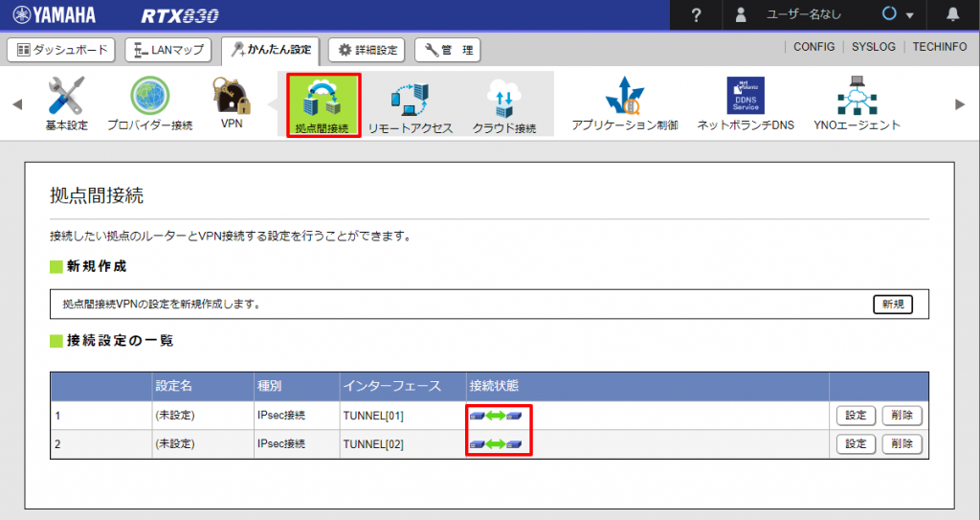The image size is (980, 520).
Task: Show previous menu icons with left arrow
Action: click(x=17, y=103)
